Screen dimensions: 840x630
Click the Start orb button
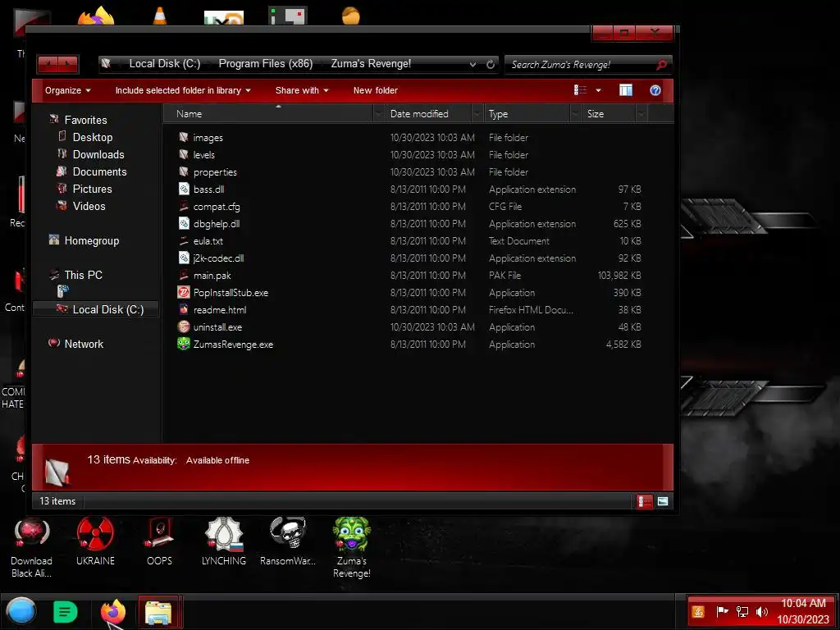coord(21,611)
